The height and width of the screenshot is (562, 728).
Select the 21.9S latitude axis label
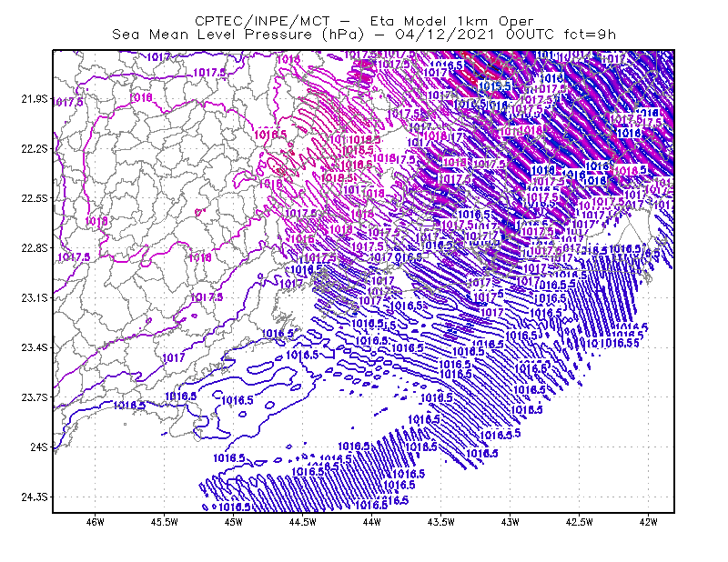point(35,99)
